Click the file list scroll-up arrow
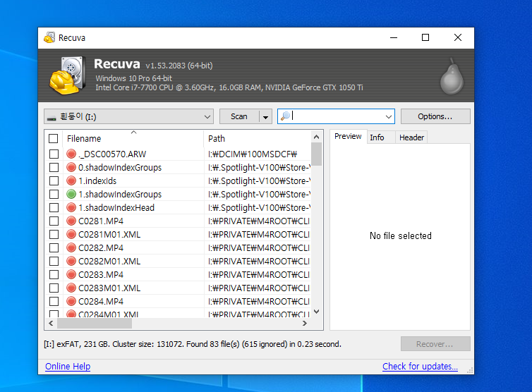This screenshot has height=392, width=532. click(316, 137)
